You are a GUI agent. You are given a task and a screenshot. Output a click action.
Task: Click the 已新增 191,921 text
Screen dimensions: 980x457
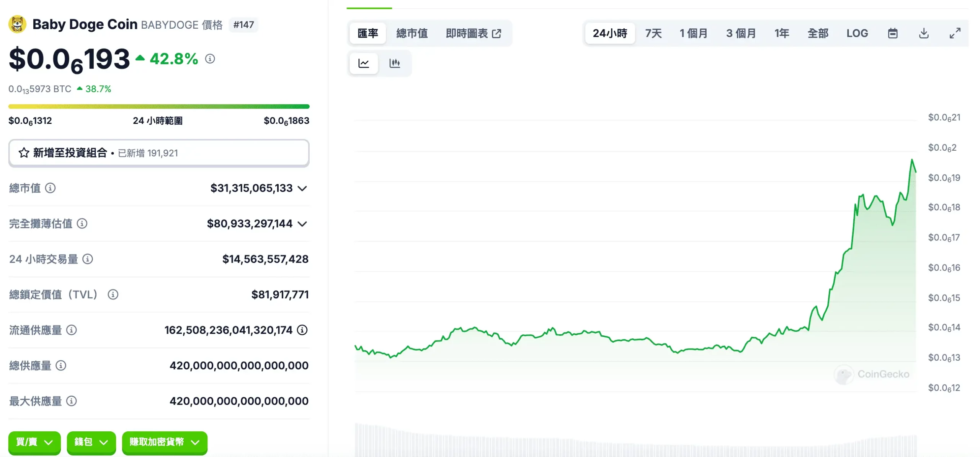point(148,153)
